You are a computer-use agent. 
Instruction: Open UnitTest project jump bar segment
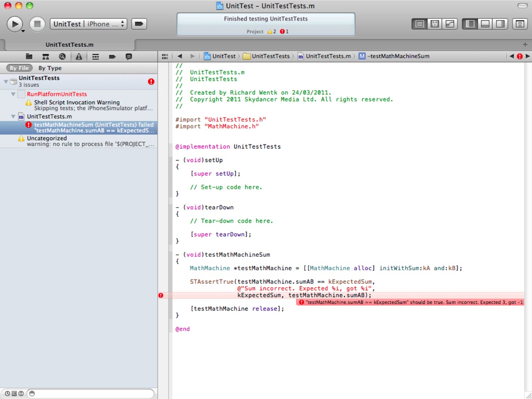220,56
